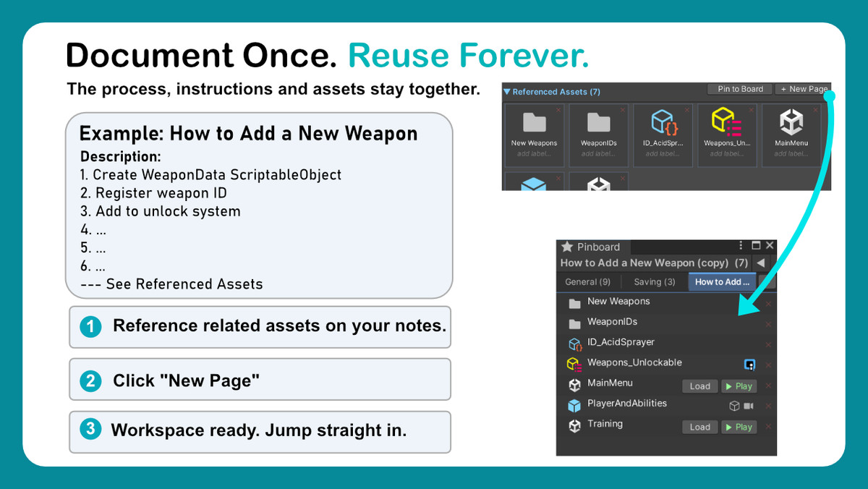Remove the New Weapons row from Pinboard
The height and width of the screenshot is (489, 868).
pos(768,304)
